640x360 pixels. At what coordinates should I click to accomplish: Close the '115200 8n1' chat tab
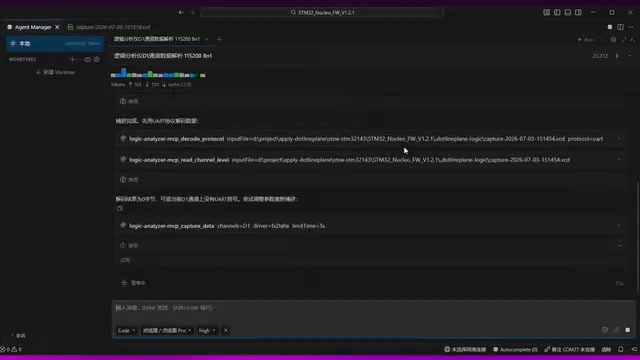click(x=207, y=39)
